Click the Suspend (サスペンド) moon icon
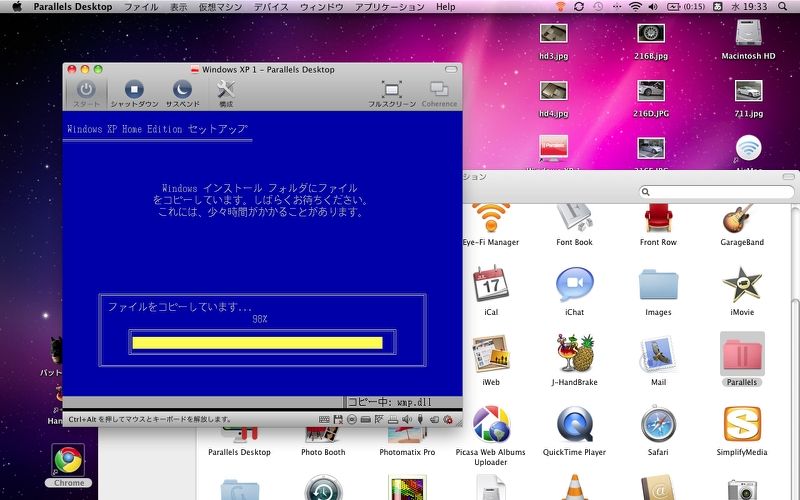 (182, 89)
